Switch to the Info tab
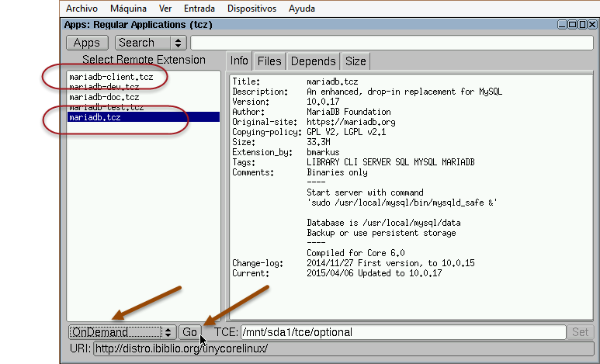 [239, 61]
